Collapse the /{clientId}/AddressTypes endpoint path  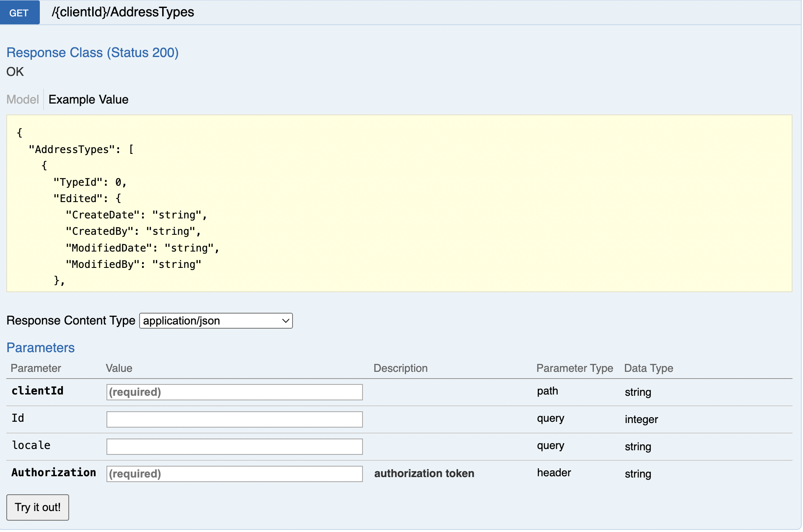pyautogui.click(x=123, y=12)
